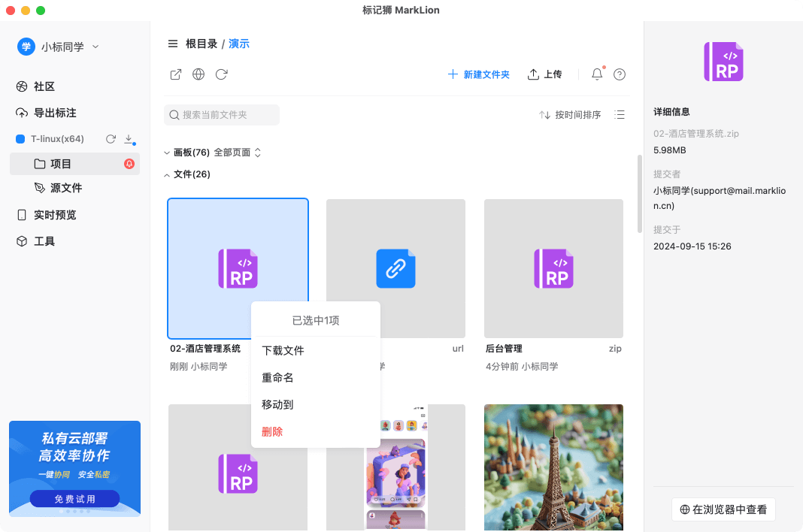Refresh the folder with the reload icon
Viewport: 803px width, 532px height.
(x=221, y=74)
